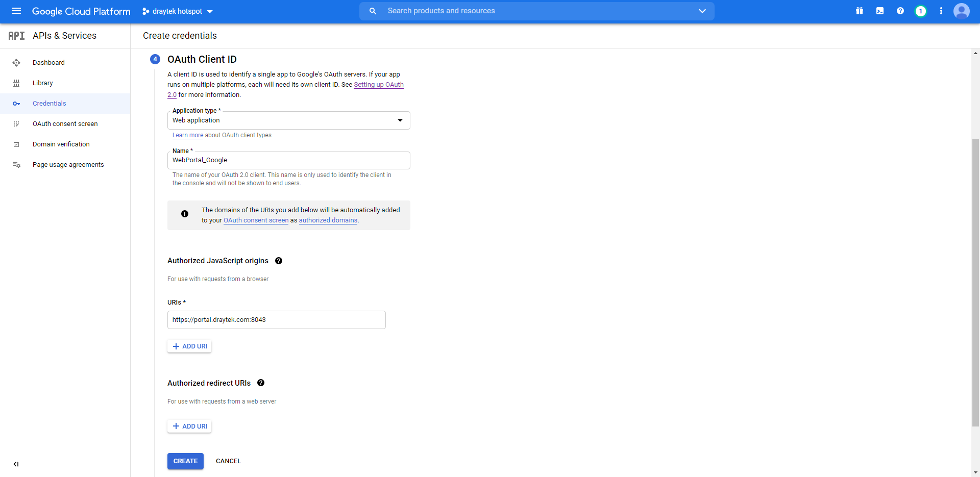Open the draytek hotspot project selector
Screen dimensions: 980x477
click(x=177, y=11)
